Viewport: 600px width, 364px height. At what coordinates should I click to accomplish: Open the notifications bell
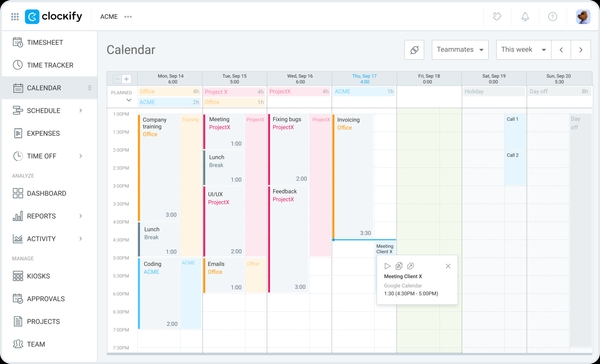(x=525, y=17)
